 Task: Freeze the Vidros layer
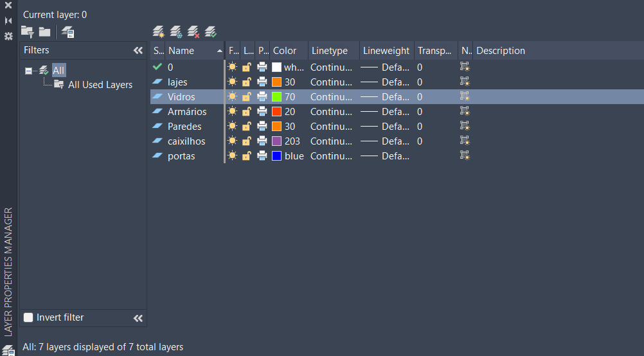[x=232, y=96]
